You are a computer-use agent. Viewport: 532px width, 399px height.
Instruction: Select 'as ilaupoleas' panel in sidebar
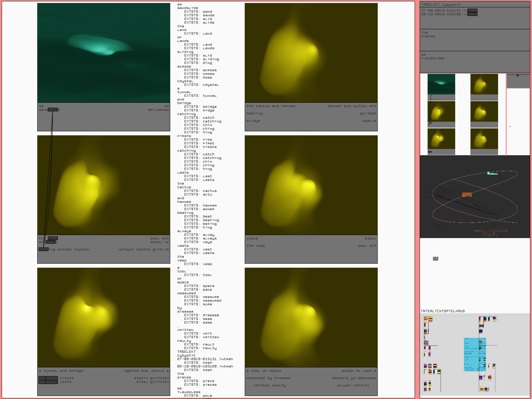[474, 62]
